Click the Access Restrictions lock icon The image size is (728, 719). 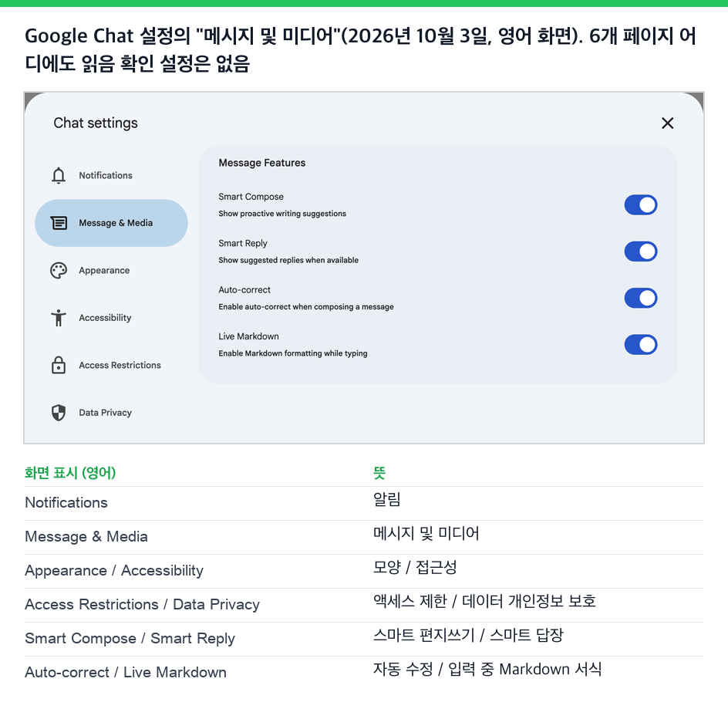59,365
